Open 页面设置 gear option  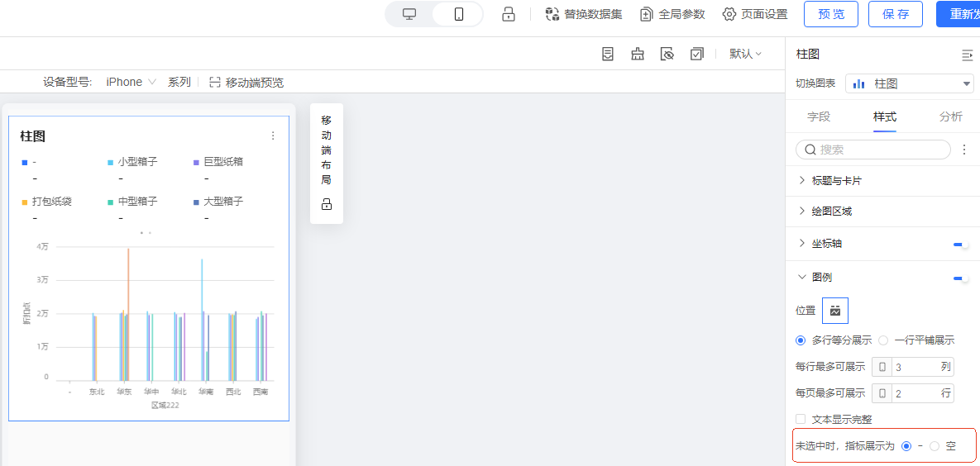click(x=755, y=14)
